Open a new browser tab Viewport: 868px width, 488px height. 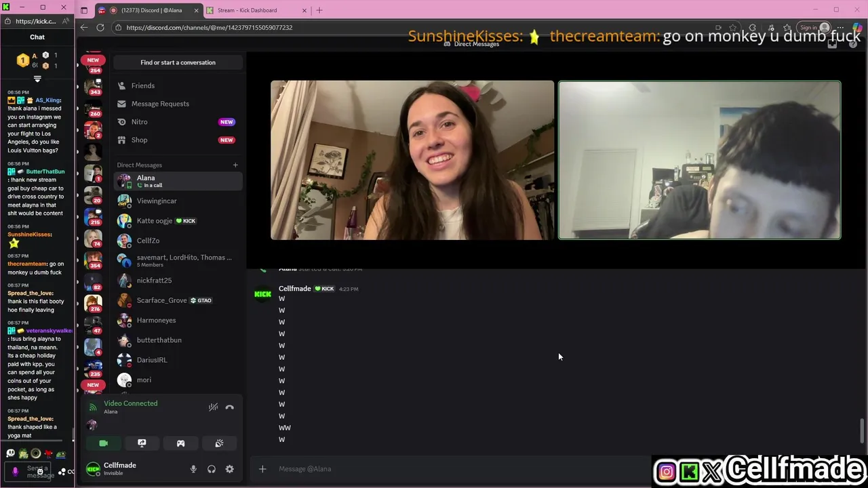click(x=319, y=10)
